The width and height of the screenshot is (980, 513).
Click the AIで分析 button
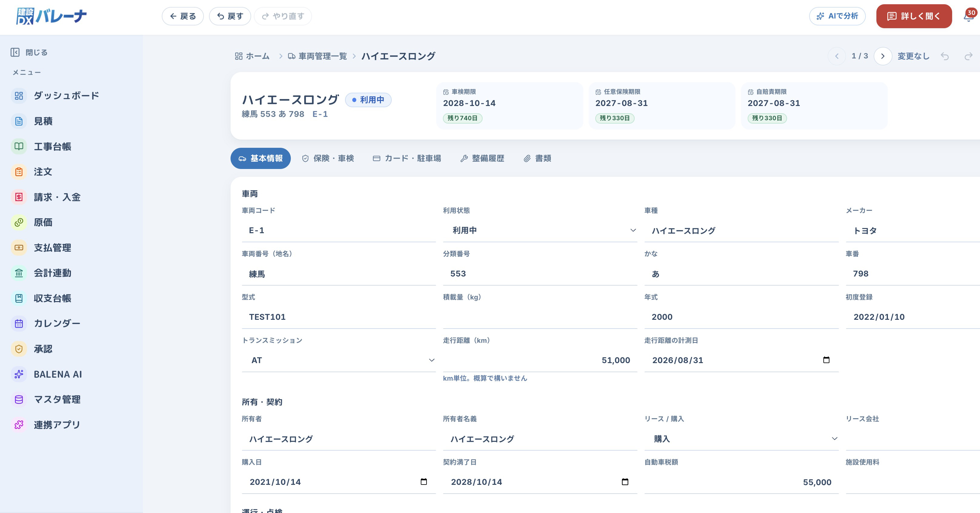click(x=837, y=16)
